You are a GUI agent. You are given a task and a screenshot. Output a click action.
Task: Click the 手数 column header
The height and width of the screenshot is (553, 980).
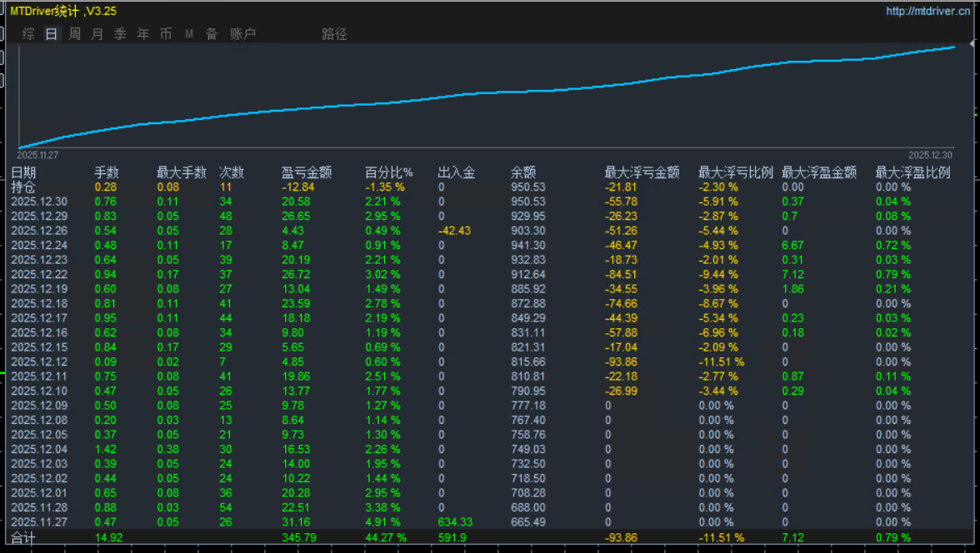coord(107,172)
